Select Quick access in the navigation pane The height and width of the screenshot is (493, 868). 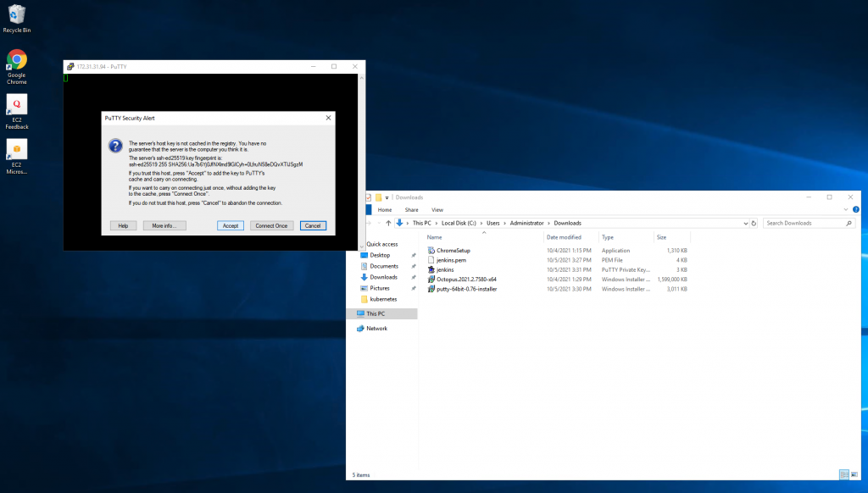point(382,244)
